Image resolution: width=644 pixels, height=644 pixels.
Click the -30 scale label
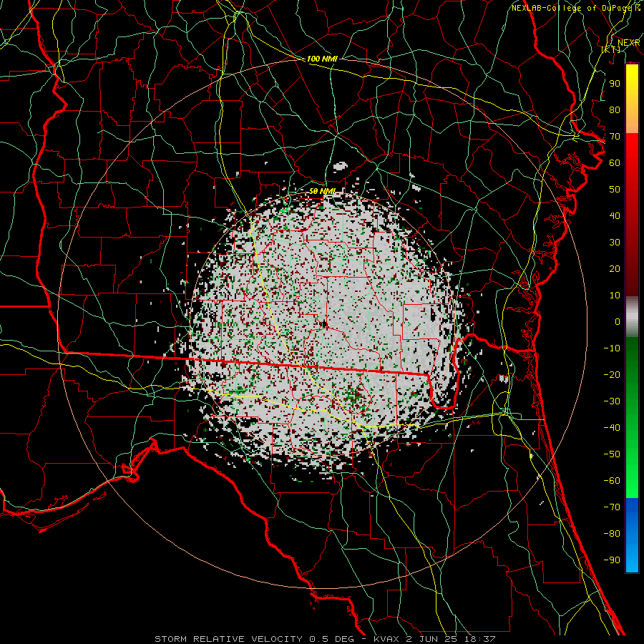[x=612, y=401]
